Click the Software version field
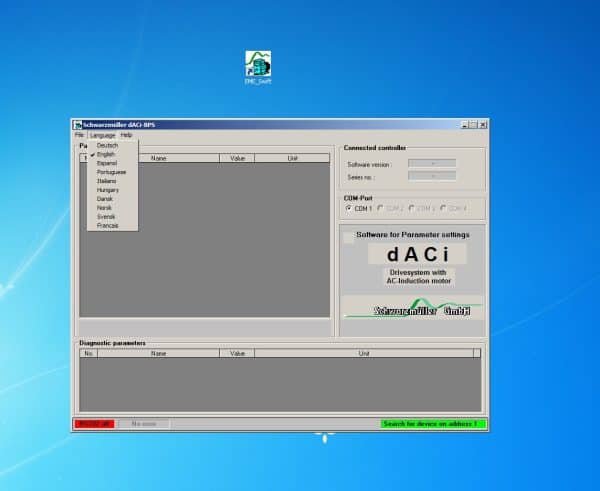 (432, 163)
